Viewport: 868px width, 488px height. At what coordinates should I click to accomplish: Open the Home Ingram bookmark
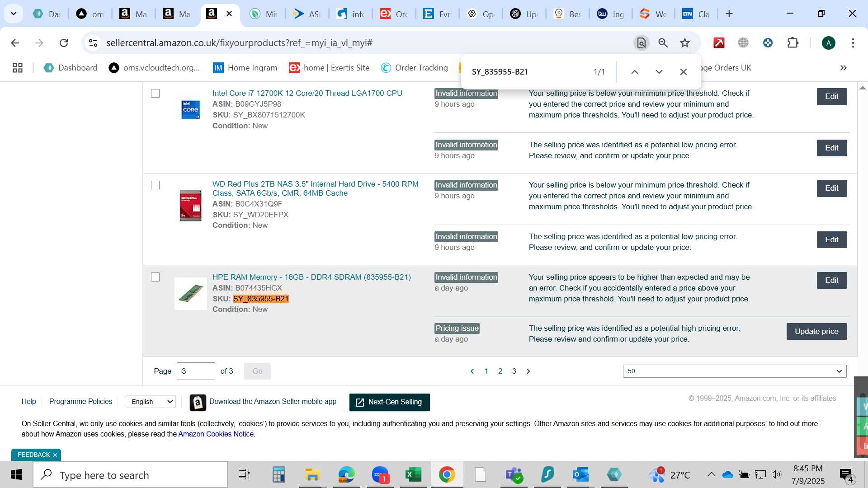245,68
